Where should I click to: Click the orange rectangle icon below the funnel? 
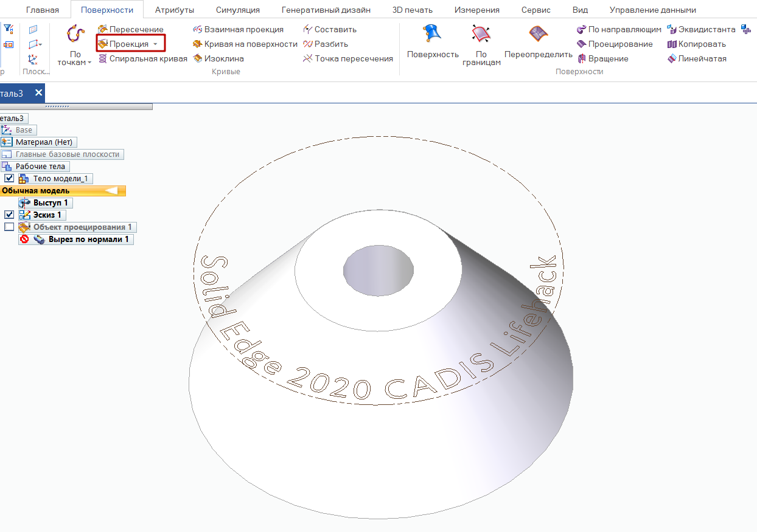pyautogui.click(x=9, y=44)
